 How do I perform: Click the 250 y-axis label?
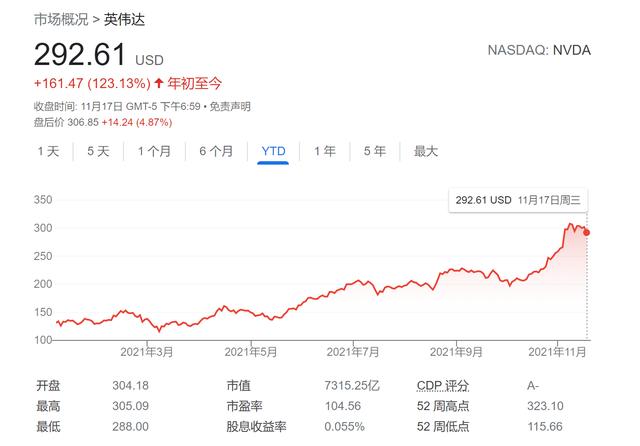coord(43,256)
